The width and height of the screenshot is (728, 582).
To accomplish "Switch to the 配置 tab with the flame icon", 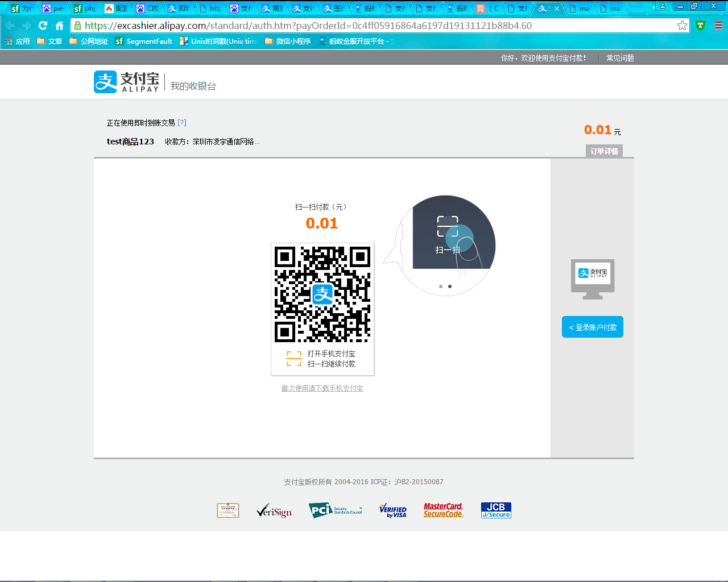I will pyautogui.click(x=115, y=9).
